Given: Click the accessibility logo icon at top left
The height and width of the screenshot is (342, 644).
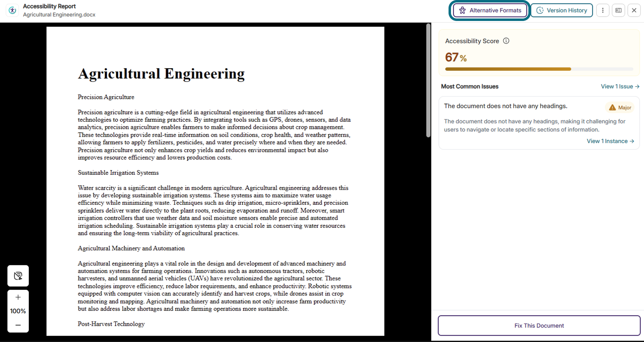Looking at the screenshot, I should pyautogui.click(x=12, y=10).
